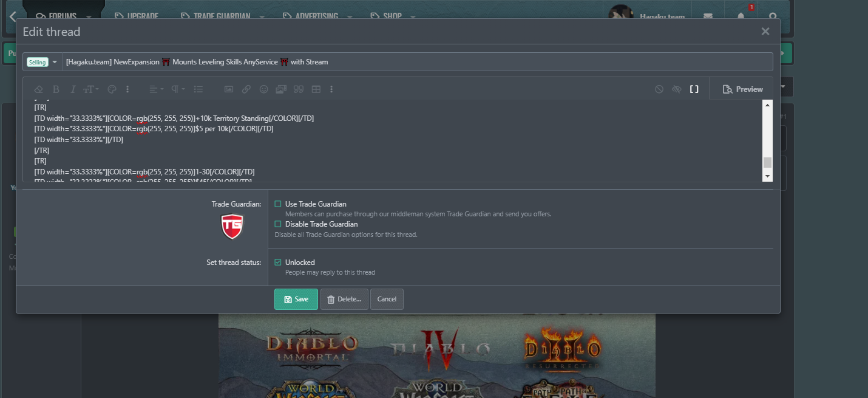Screen dimensions: 868x398
Task: Click the Cancel button
Action: point(387,299)
